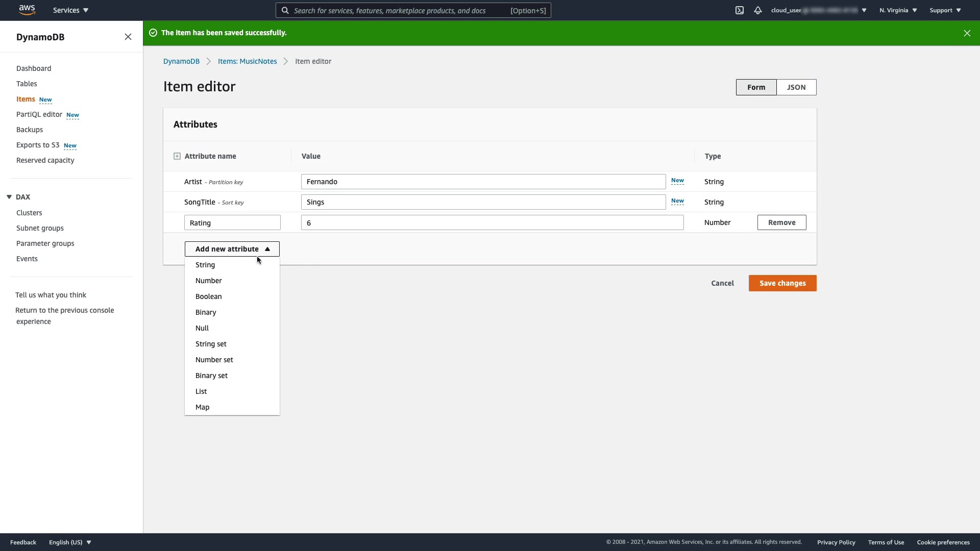
Task: Open the CloudShell terminal icon
Action: tap(740, 10)
